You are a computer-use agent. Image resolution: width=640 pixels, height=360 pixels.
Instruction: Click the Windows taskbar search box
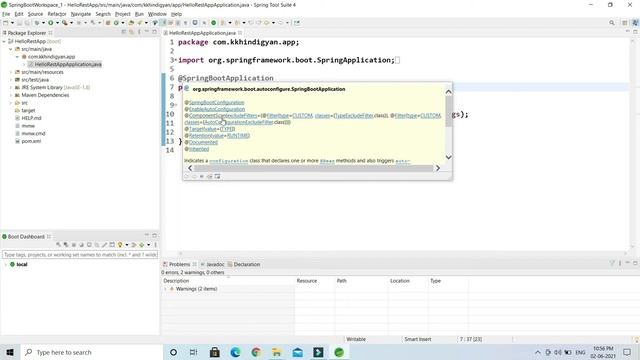pos(91,352)
